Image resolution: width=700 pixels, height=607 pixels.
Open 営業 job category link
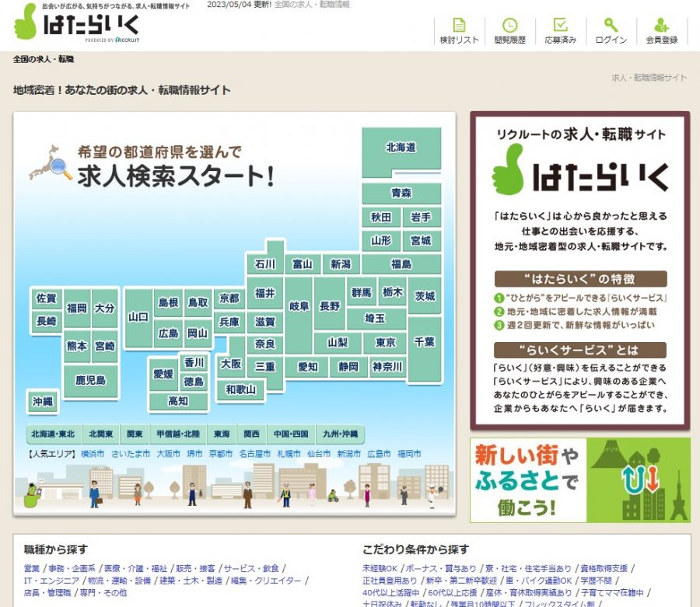tap(32, 568)
